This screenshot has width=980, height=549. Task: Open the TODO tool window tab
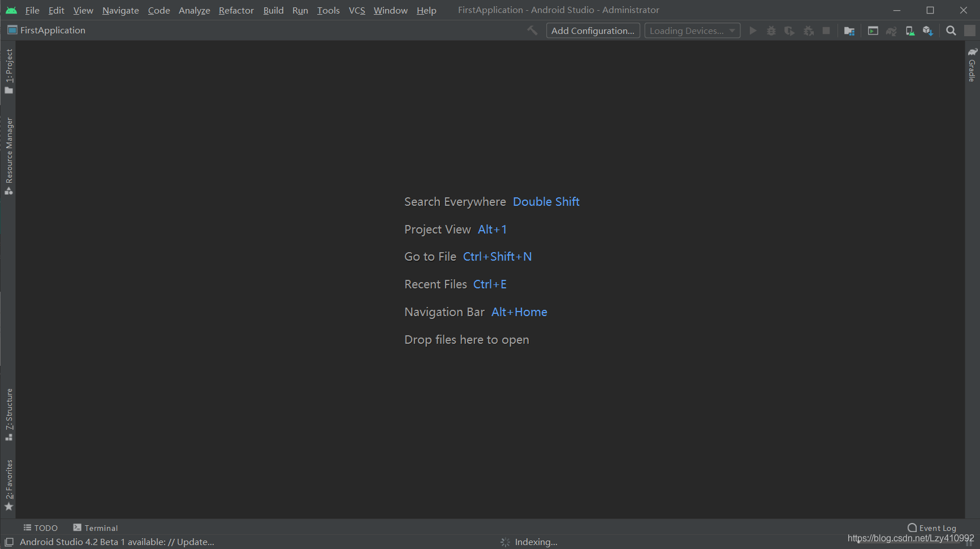pos(40,528)
